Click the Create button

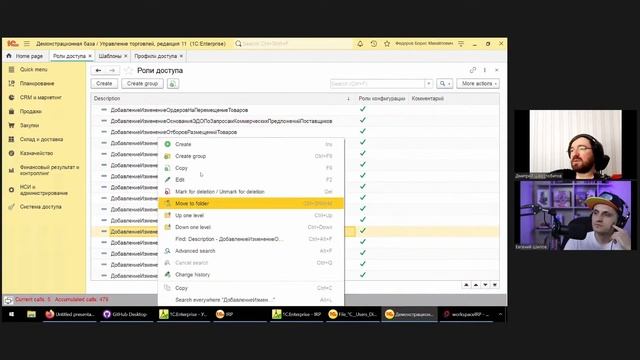(104, 84)
